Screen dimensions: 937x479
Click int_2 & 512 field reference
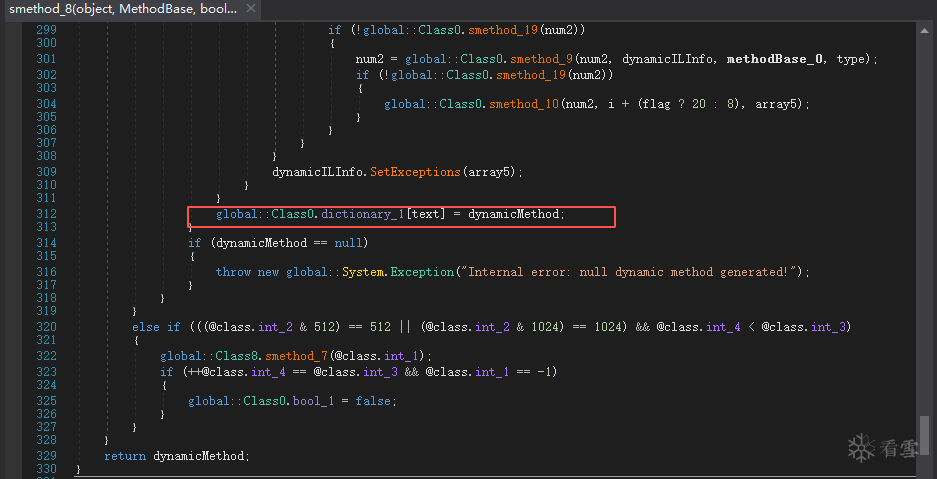[274, 327]
